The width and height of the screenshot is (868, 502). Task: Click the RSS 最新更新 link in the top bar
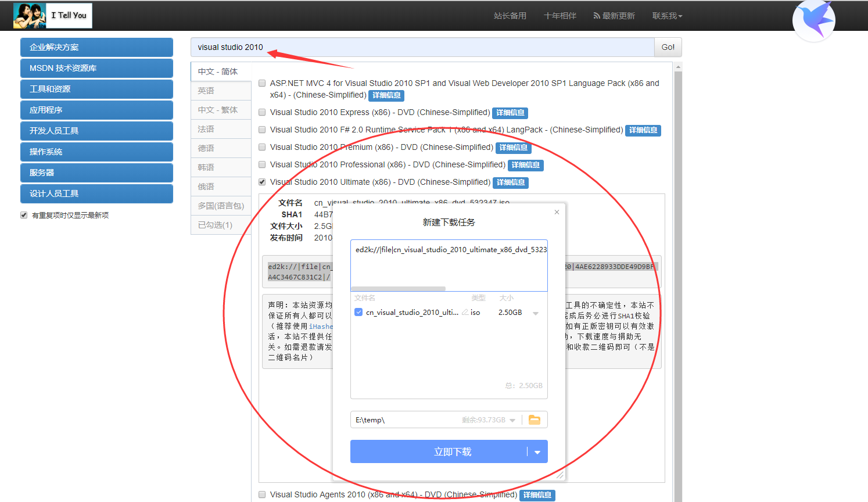pyautogui.click(x=614, y=16)
